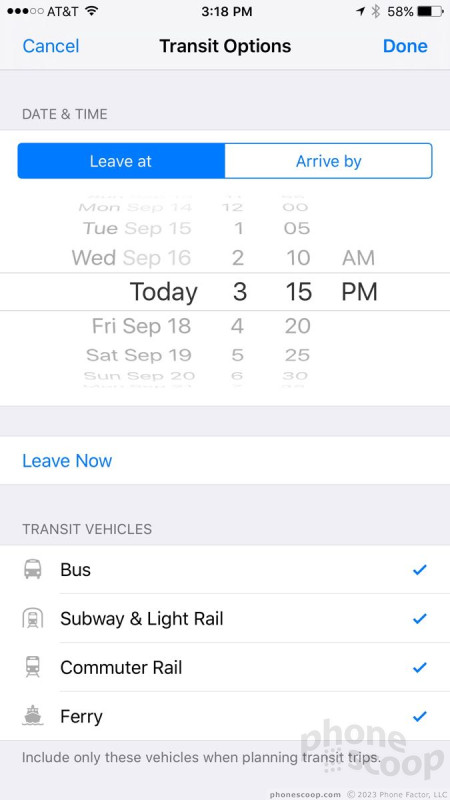Image resolution: width=450 pixels, height=800 pixels.
Task: Uncheck the Commuter Rail checkmark
Action: pyautogui.click(x=419, y=667)
